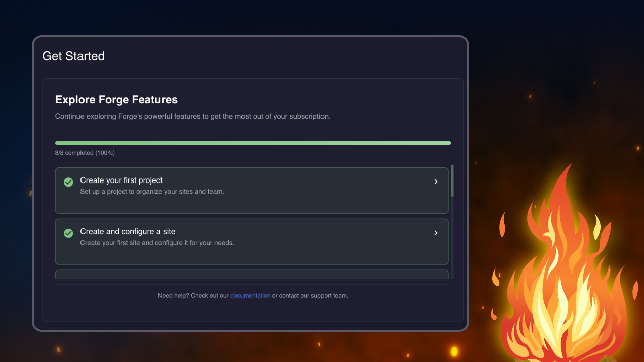Open the documentation link

click(x=250, y=295)
